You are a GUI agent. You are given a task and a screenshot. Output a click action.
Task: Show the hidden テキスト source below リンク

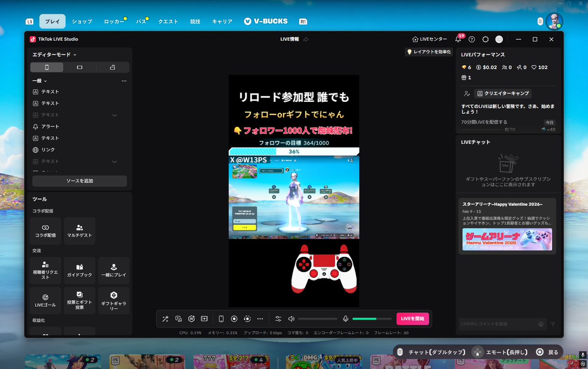point(114,161)
